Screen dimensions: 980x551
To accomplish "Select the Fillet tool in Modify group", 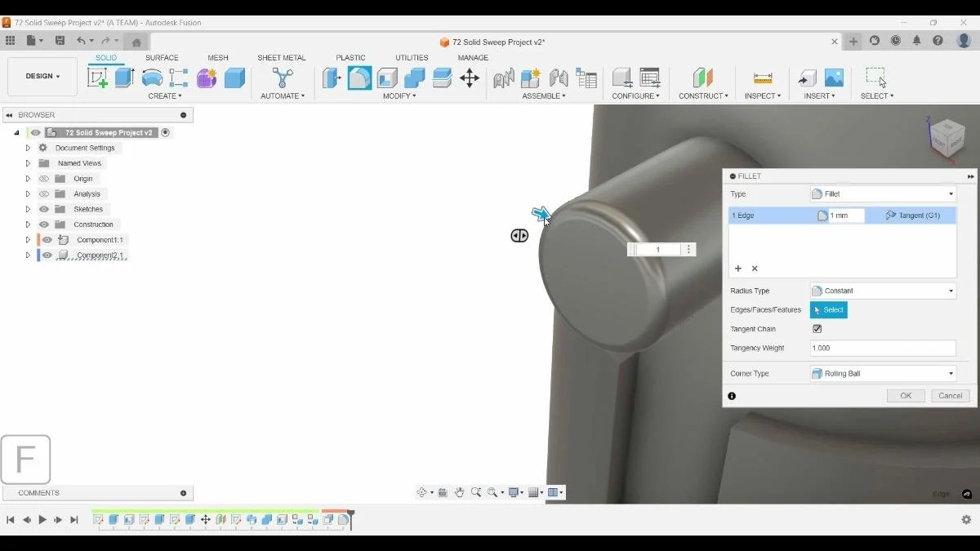I will [x=359, y=78].
